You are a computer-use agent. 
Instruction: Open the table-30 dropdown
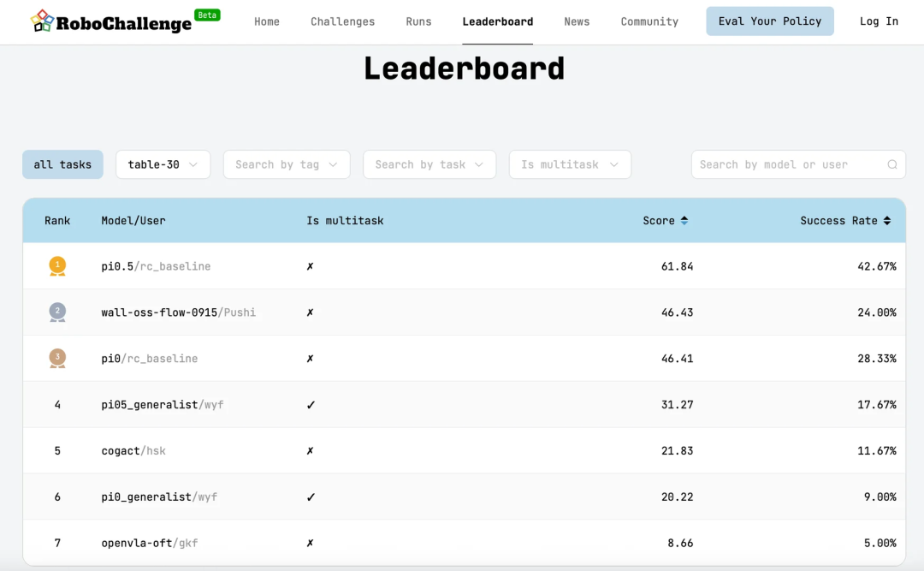[x=163, y=164]
